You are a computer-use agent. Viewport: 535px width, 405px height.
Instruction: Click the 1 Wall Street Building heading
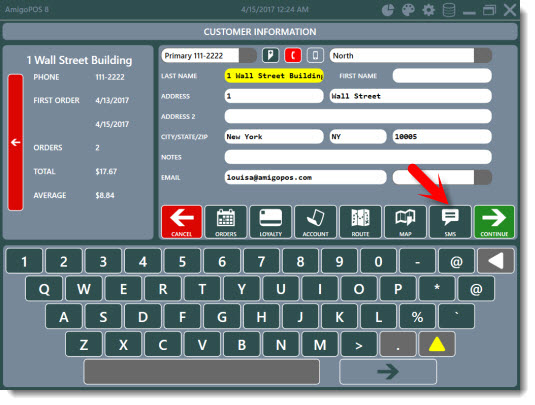point(79,60)
